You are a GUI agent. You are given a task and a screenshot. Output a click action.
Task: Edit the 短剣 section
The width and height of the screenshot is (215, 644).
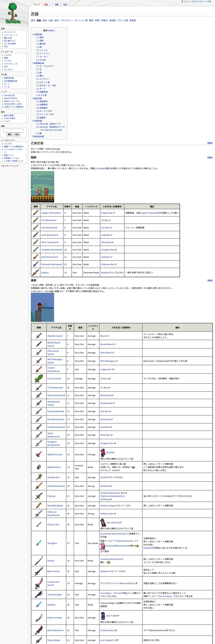(210, 157)
